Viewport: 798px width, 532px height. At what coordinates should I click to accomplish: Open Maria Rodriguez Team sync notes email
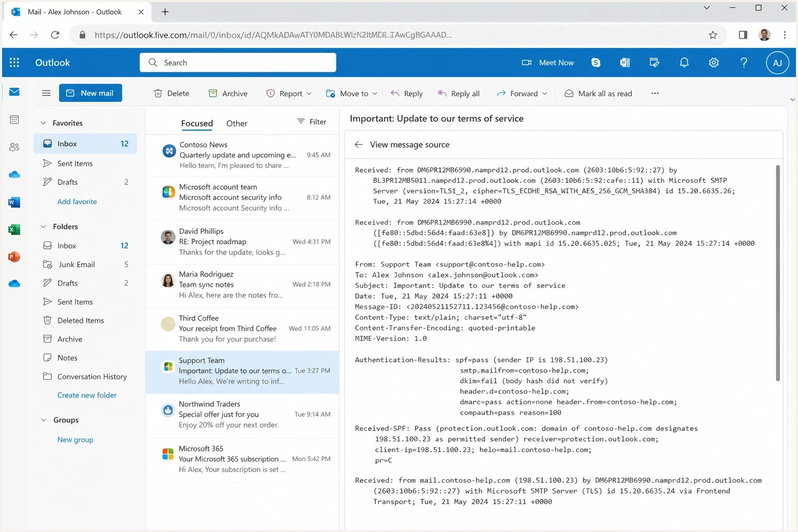pos(242,285)
